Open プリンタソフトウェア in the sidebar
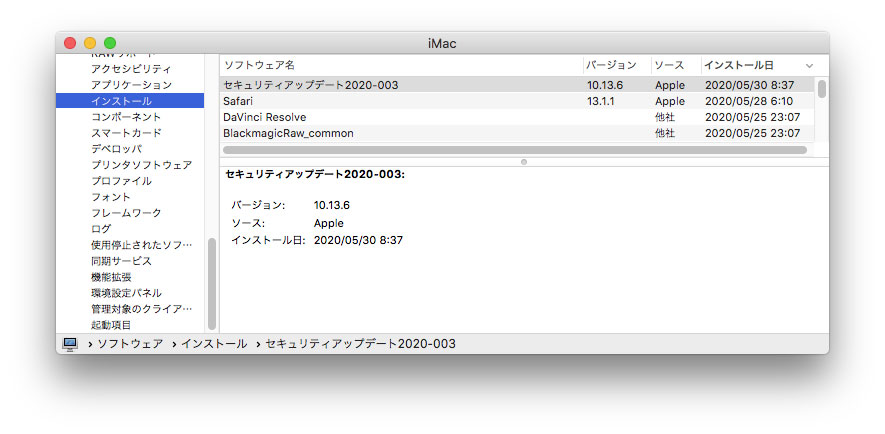Screen dimensions: 885x434 [141, 165]
